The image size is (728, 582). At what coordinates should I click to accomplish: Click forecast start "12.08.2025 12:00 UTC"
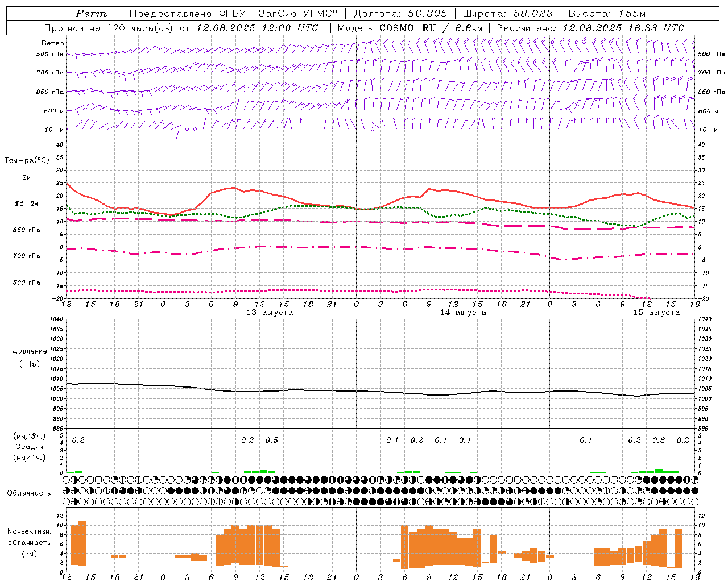[x=258, y=28]
